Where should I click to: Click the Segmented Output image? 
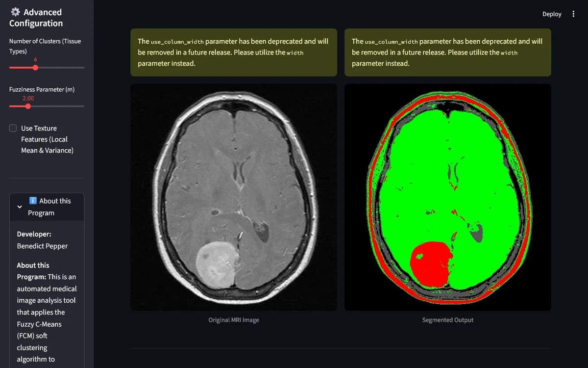coord(448,197)
